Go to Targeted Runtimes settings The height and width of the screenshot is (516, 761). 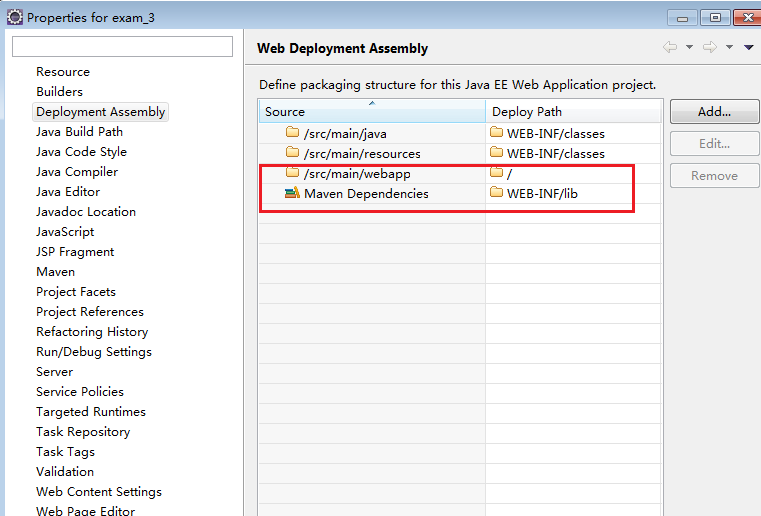coord(91,411)
